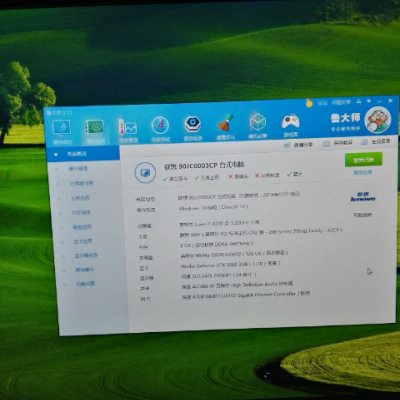Click the problem feedback link
400x400 pixels.
pos(341,102)
